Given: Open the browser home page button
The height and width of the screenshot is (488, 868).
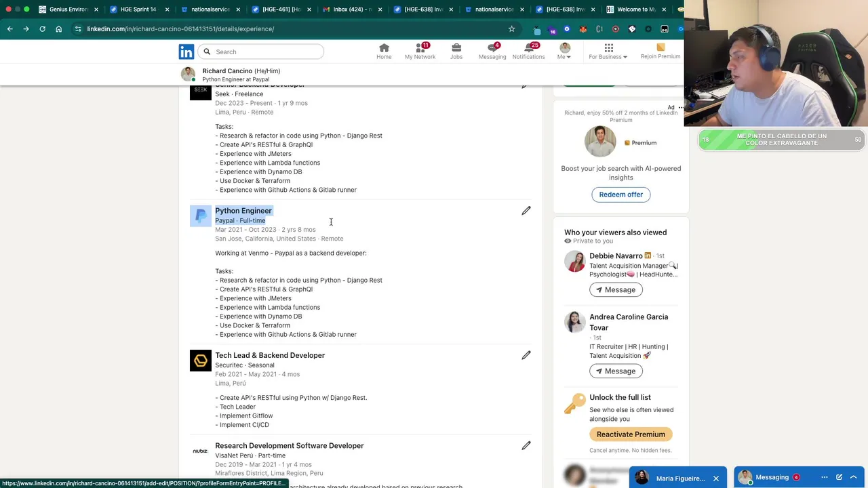Looking at the screenshot, I should point(58,29).
